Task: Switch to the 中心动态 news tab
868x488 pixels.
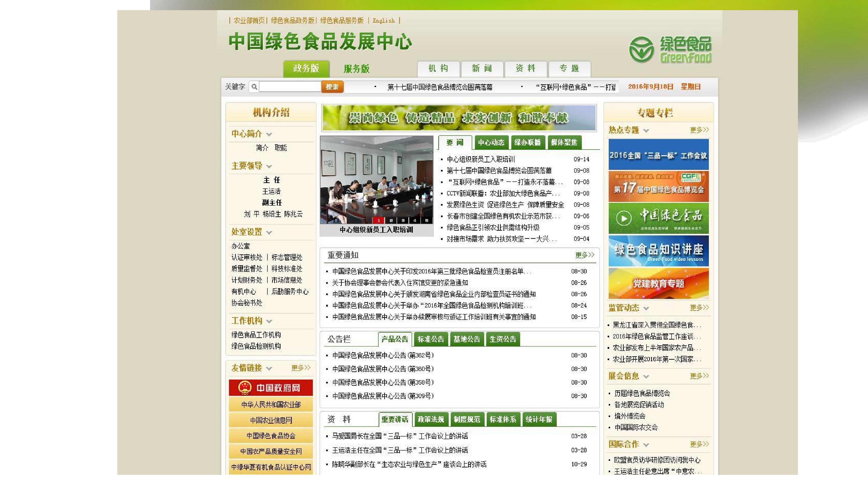Action: pyautogui.click(x=491, y=143)
